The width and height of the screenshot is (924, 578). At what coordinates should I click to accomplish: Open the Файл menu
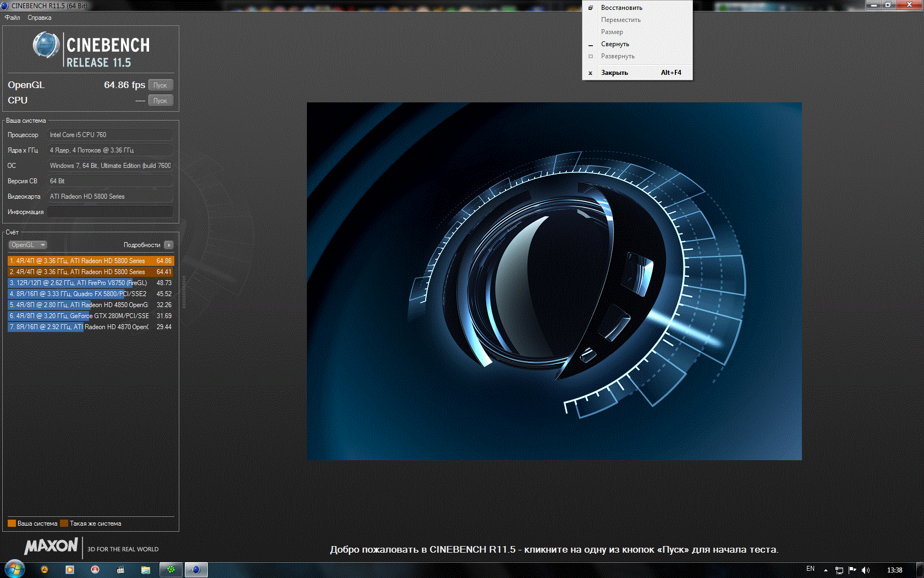pos(13,18)
